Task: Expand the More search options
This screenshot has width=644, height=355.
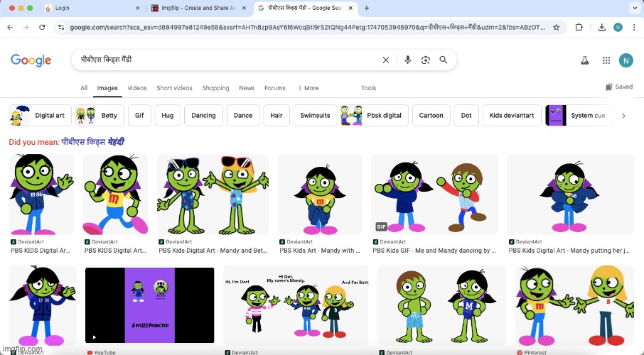Action: point(308,88)
